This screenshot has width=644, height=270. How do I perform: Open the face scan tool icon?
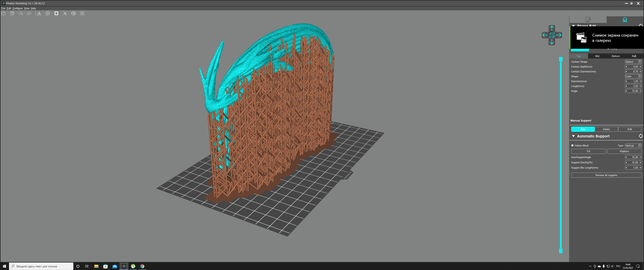82,13
